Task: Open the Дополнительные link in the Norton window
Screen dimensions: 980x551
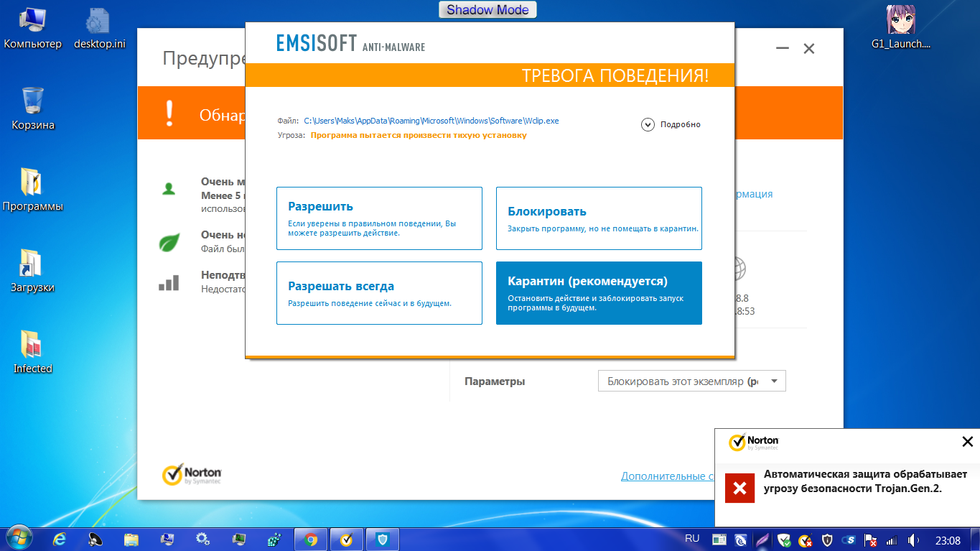Action: (667, 476)
